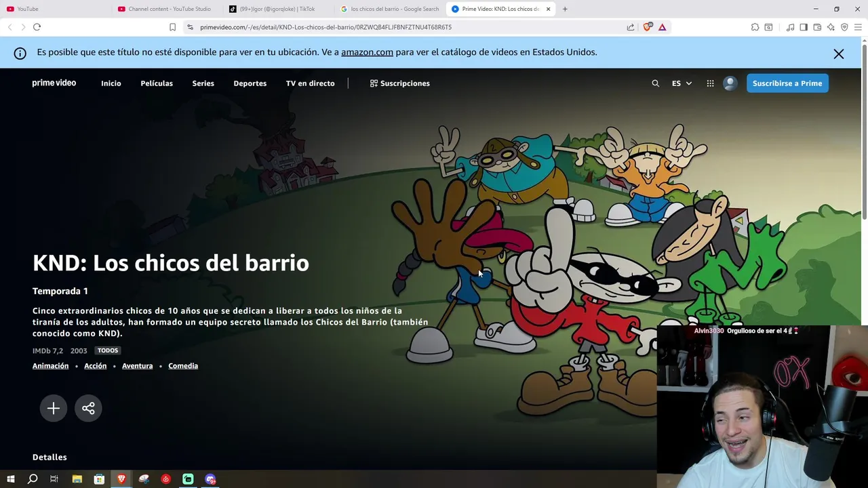Screen dimensions: 868x488
Task: Click the Suscribirse a Prime button
Action: (x=787, y=83)
